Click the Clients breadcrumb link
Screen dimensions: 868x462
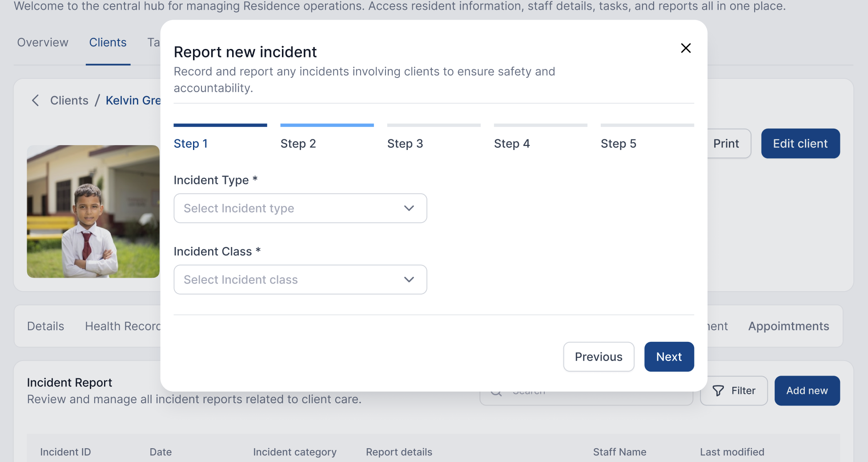[69, 101]
